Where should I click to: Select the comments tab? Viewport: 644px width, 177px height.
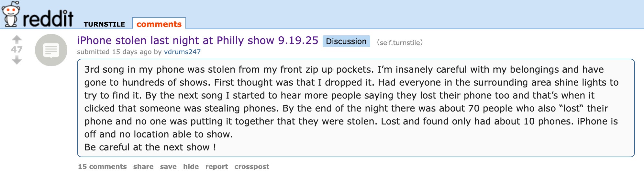[x=159, y=24]
